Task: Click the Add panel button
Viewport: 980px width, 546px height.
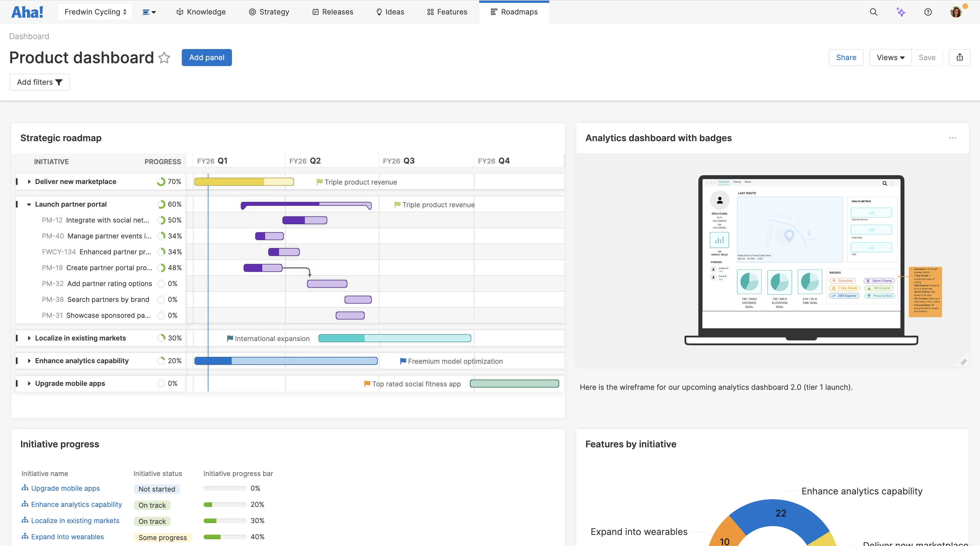Action: pos(206,58)
